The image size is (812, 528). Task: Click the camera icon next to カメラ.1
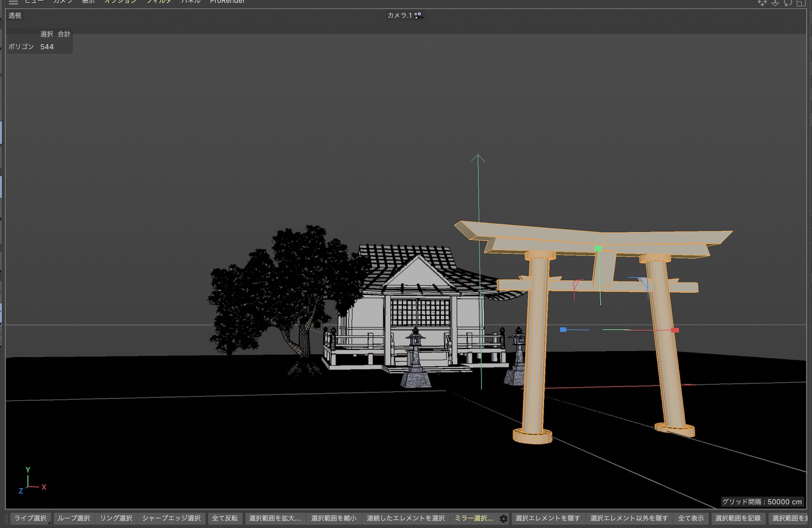418,15
